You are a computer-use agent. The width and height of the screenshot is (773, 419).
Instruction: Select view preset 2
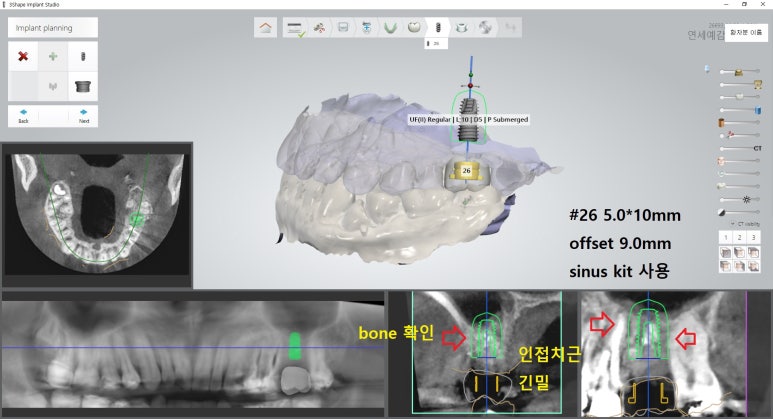click(x=739, y=237)
